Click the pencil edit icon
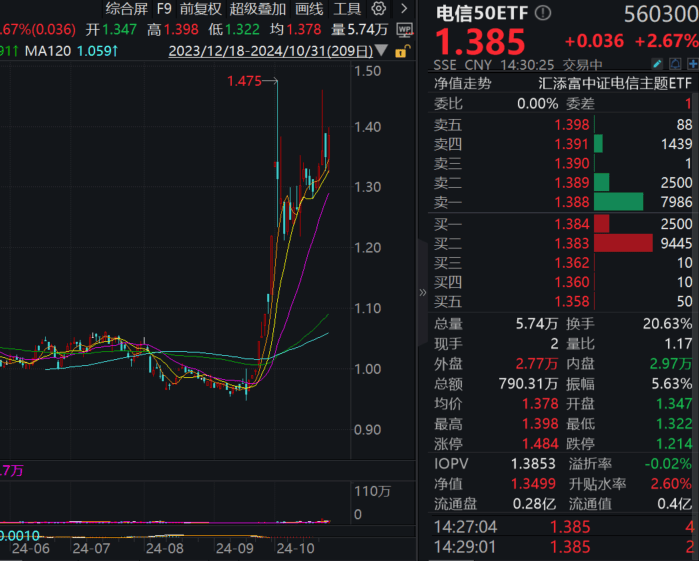Image resolution: width=699 pixels, height=561 pixels. coord(657,64)
